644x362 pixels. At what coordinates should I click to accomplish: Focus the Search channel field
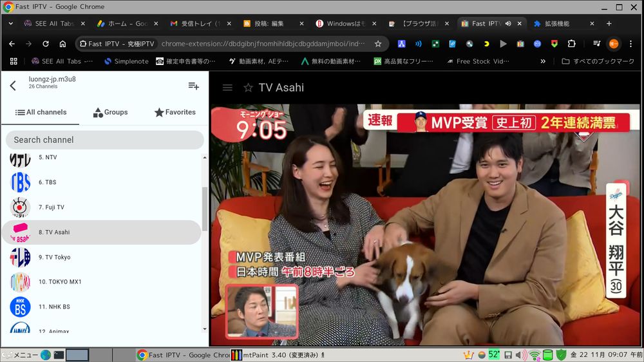(105, 140)
